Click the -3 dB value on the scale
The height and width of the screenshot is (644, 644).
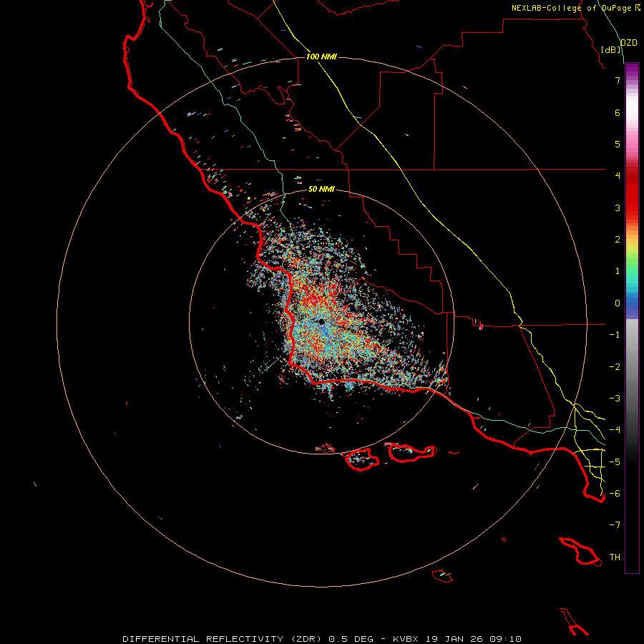click(x=615, y=399)
